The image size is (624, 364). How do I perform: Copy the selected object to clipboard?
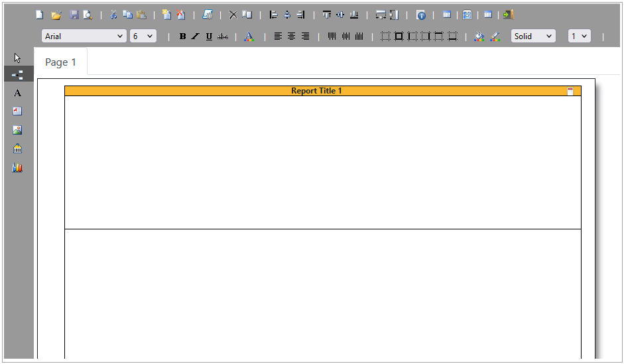(127, 15)
